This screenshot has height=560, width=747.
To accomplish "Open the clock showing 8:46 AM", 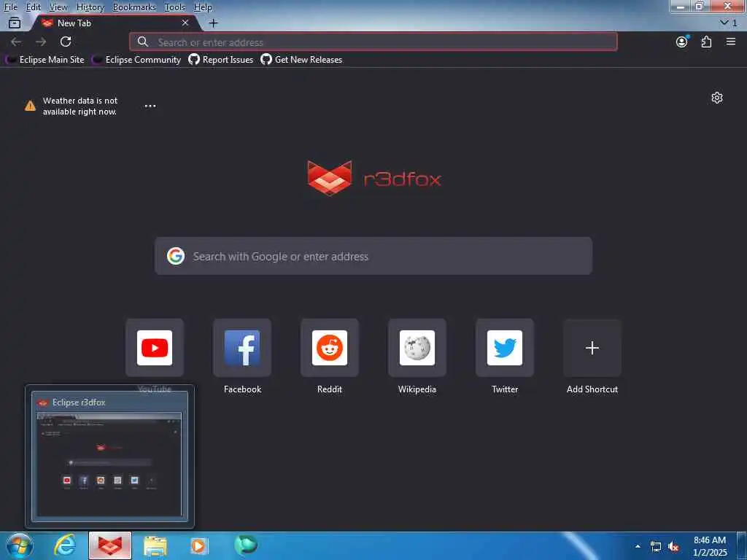I will click(710, 546).
